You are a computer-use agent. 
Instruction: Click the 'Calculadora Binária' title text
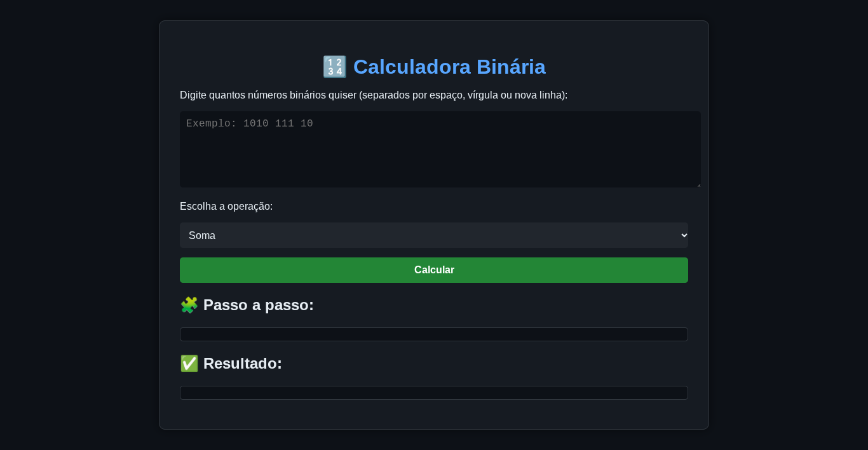[x=449, y=67]
